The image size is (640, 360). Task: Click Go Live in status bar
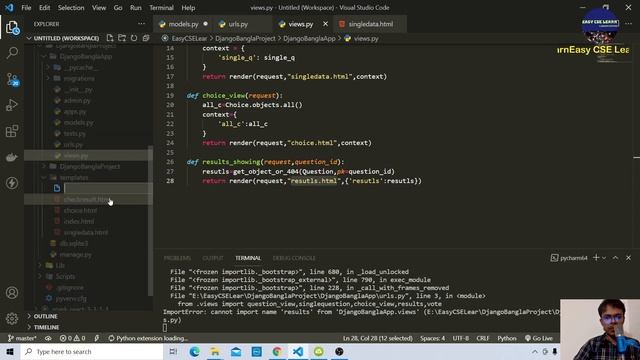tap(538, 338)
